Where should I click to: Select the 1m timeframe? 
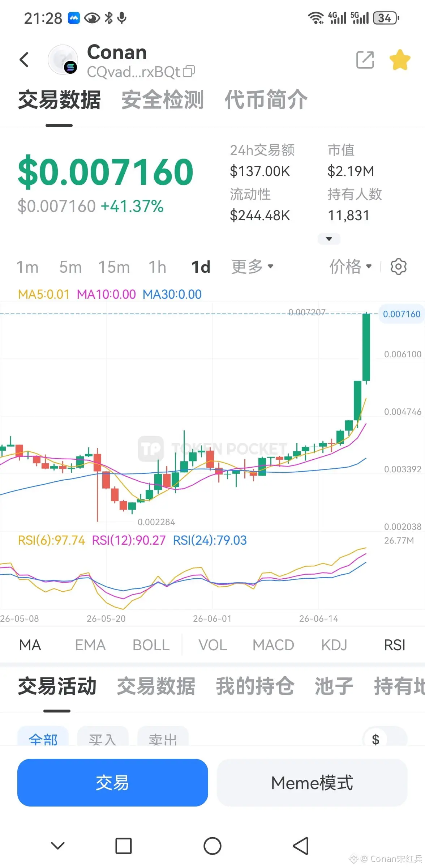tap(27, 267)
